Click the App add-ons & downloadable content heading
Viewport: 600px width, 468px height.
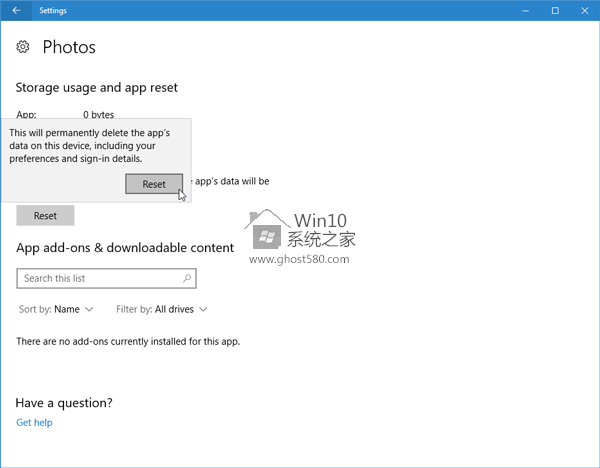tap(125, 248)
